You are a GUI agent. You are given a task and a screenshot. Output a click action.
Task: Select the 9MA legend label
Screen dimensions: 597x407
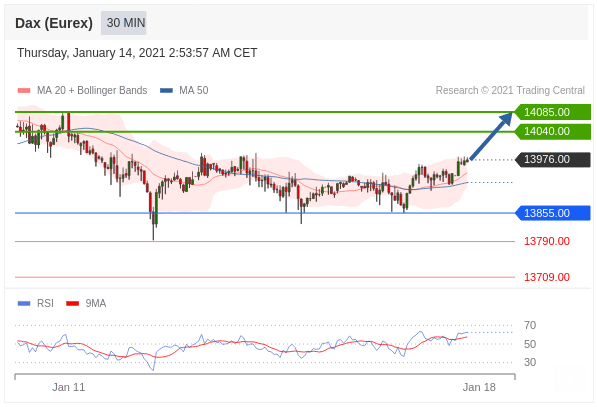[x=96, y=303]
